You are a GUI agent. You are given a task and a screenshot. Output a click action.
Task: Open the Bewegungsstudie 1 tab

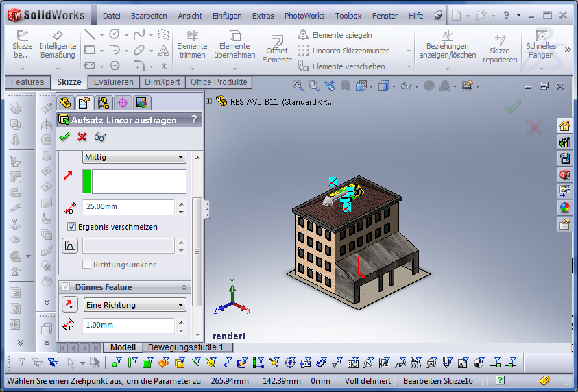point(186,347)
